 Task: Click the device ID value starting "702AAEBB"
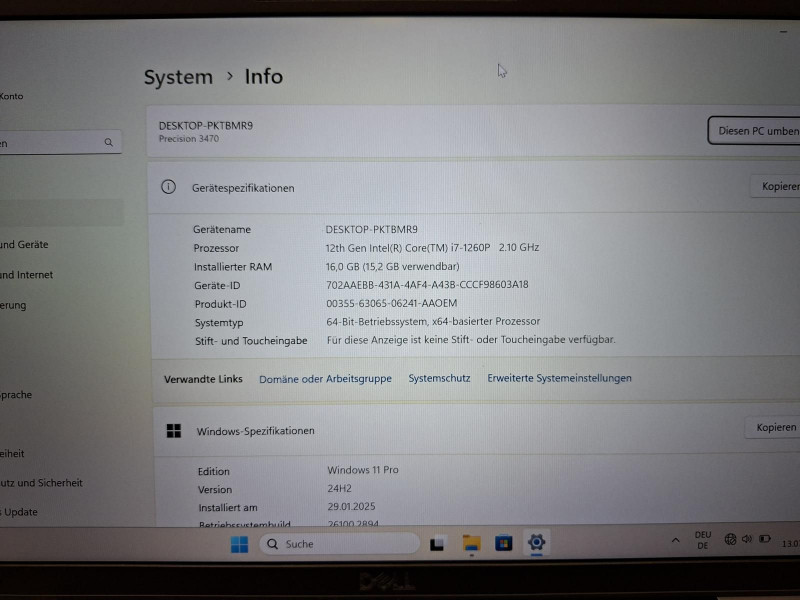pos(427,285)
